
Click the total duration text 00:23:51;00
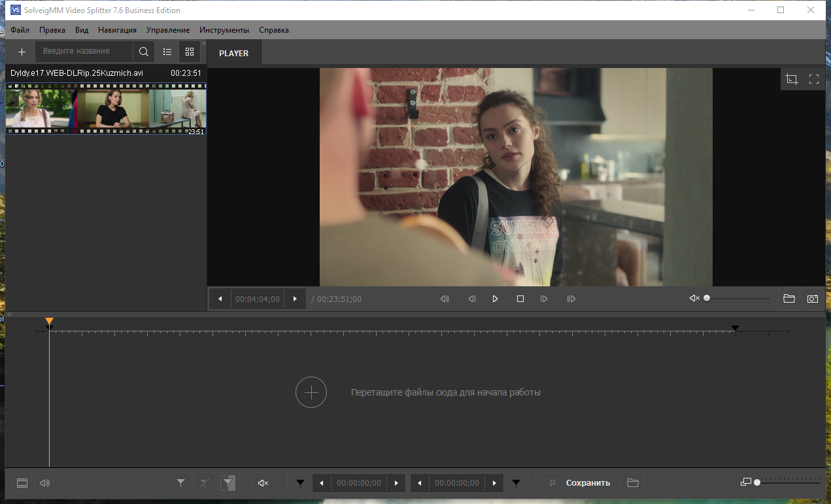(x=339, y=299)
